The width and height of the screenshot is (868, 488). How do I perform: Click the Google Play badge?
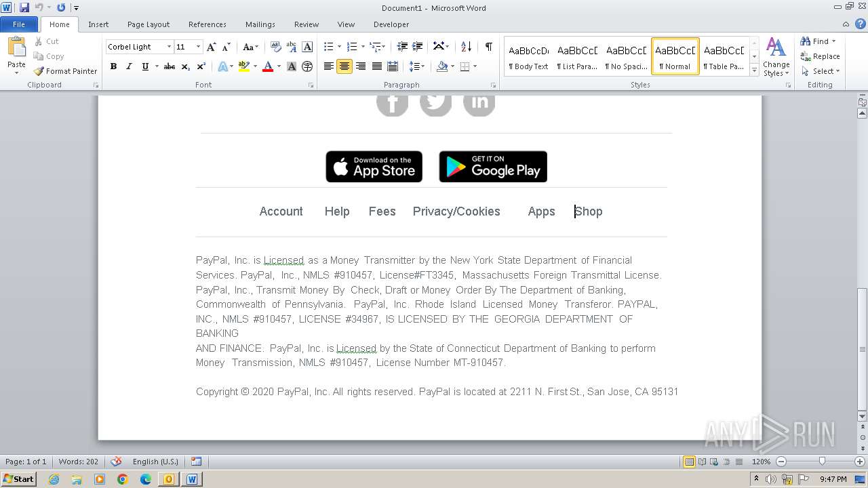493,167
